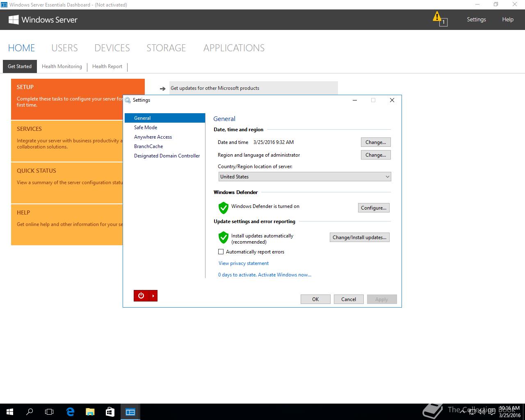This screenshot has width=525, height=420.
Task: Select BranchCache in Settings sidebar
Action: pos(165,146)
